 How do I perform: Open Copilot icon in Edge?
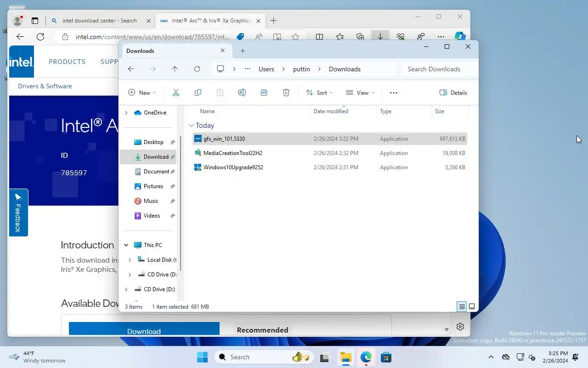pyautogui.click(x=460, y=36)
